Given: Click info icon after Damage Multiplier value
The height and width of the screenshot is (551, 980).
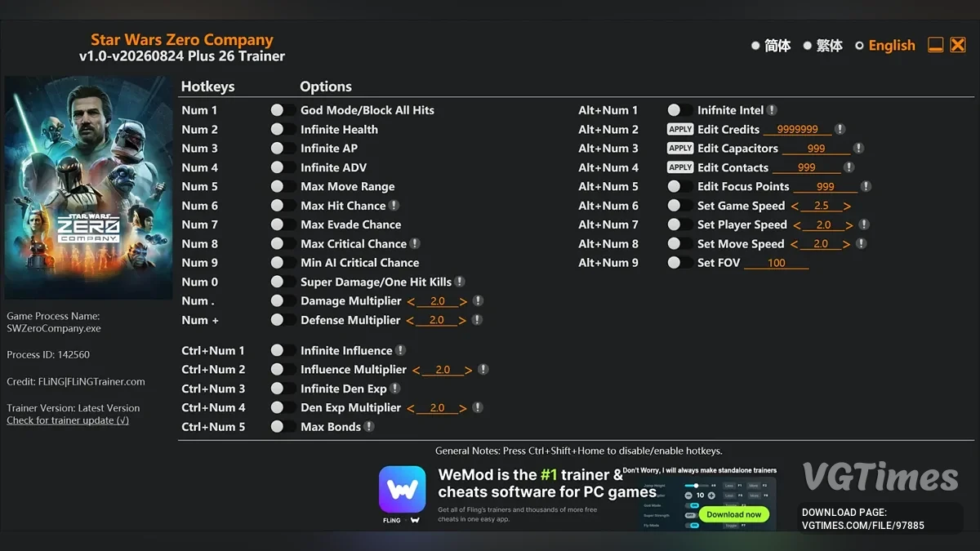Looking at the screenshot, I should (478, 301).
